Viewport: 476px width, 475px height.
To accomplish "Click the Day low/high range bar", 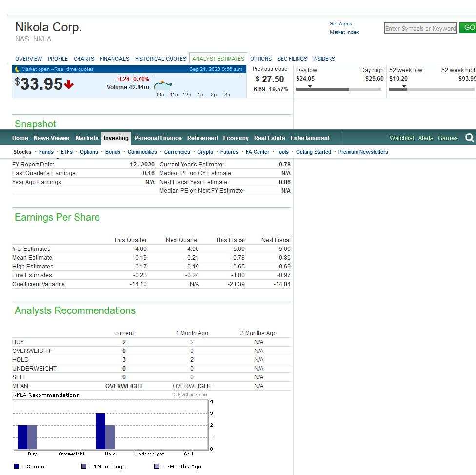I will (338, 89).
